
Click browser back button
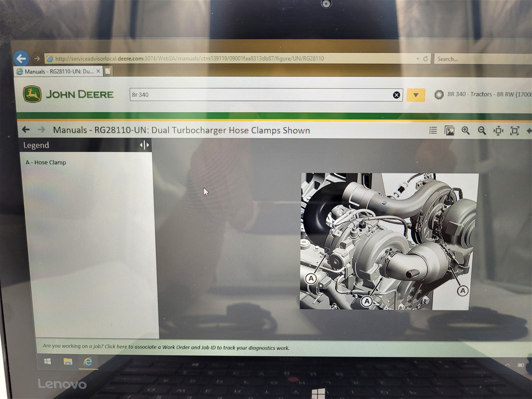tap(21, 58)
